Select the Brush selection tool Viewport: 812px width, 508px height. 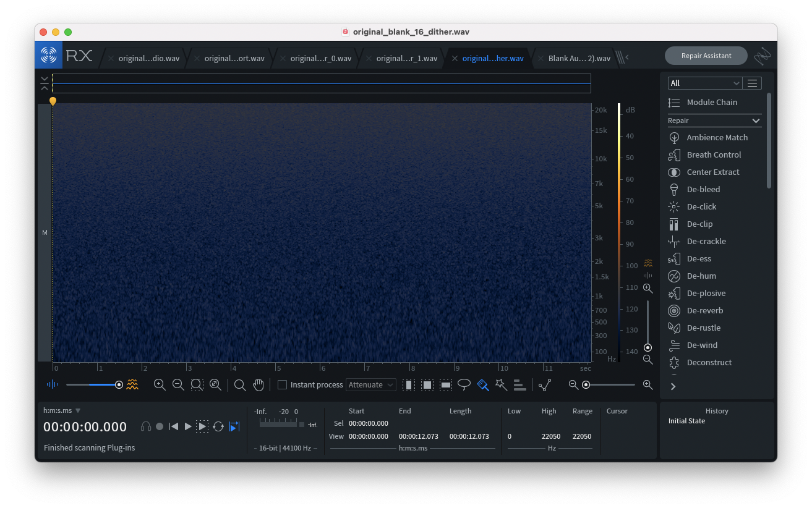(x=483, y=384)
